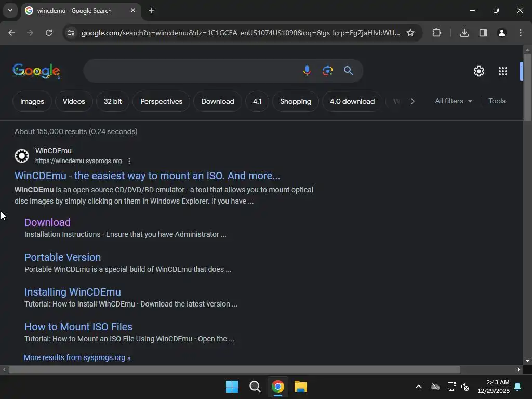
Task: Open the Chrome profile icon
Action: 501,33
